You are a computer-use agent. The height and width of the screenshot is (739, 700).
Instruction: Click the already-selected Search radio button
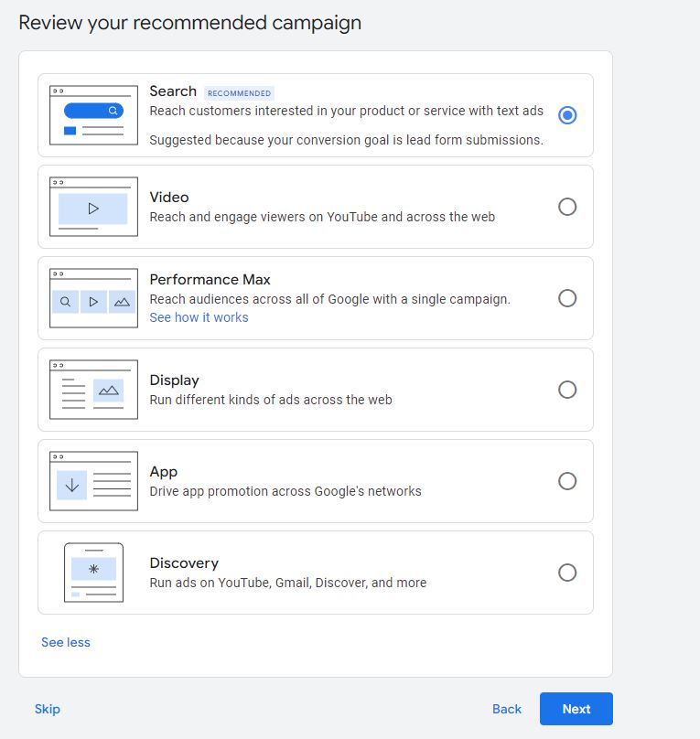(567, 115)
